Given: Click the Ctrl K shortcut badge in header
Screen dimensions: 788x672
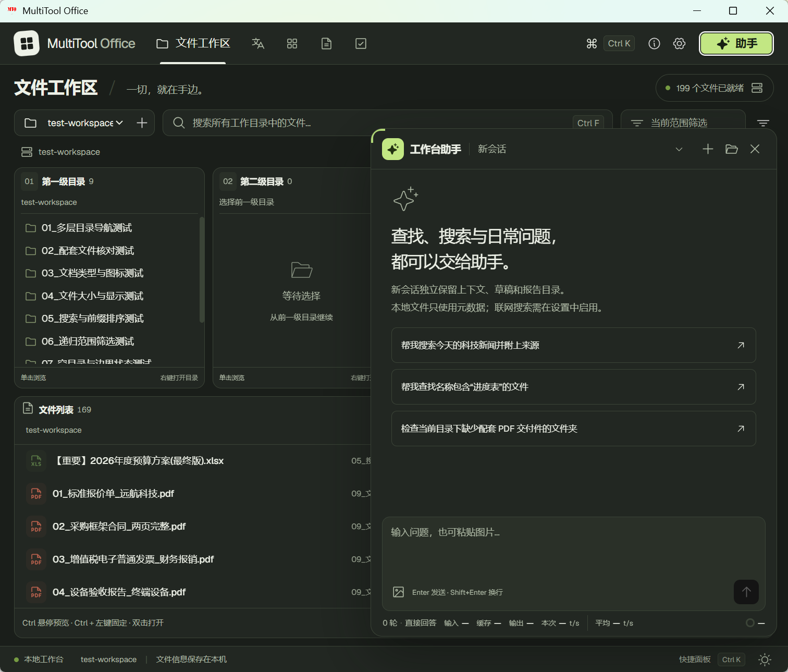Looking at the screenshot, I should [619, 44].
